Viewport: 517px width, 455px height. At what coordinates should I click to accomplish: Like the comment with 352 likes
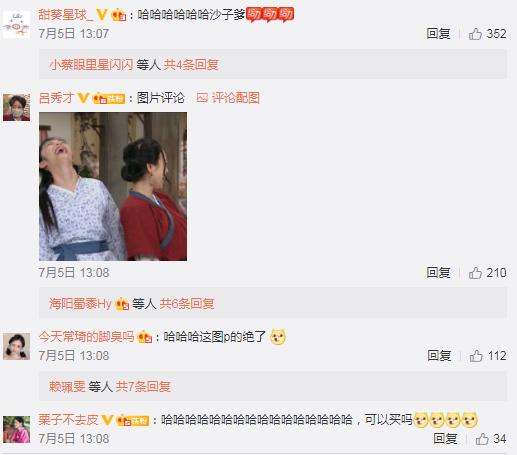pos(475,34)
